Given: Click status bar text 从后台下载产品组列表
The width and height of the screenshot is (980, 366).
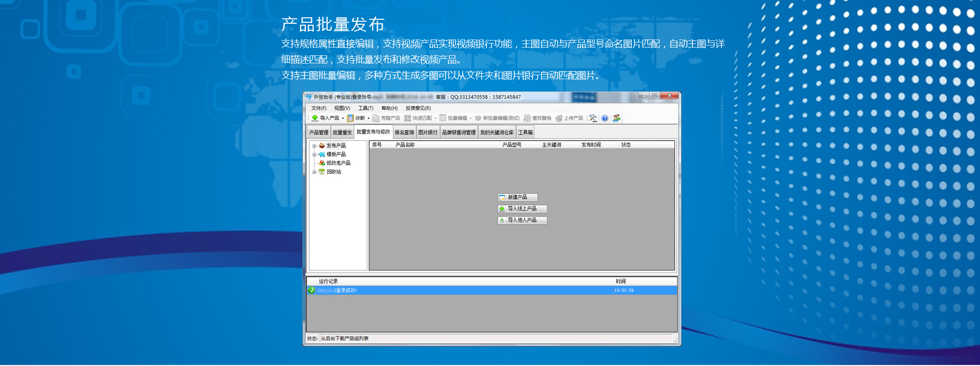Looking at the screenshot, I should tap(344, 339).
